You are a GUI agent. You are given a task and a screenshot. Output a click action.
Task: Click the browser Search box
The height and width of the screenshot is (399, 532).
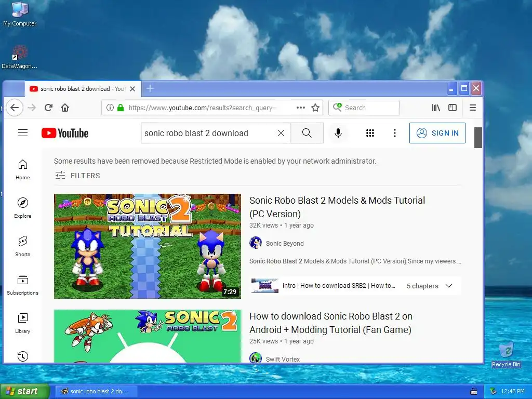tap(364, 108)
